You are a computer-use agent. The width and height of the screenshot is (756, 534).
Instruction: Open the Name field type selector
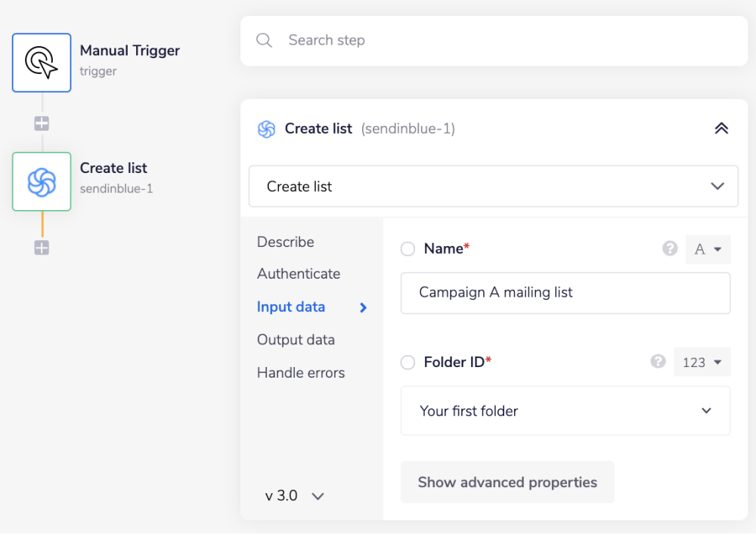(708, 249)
